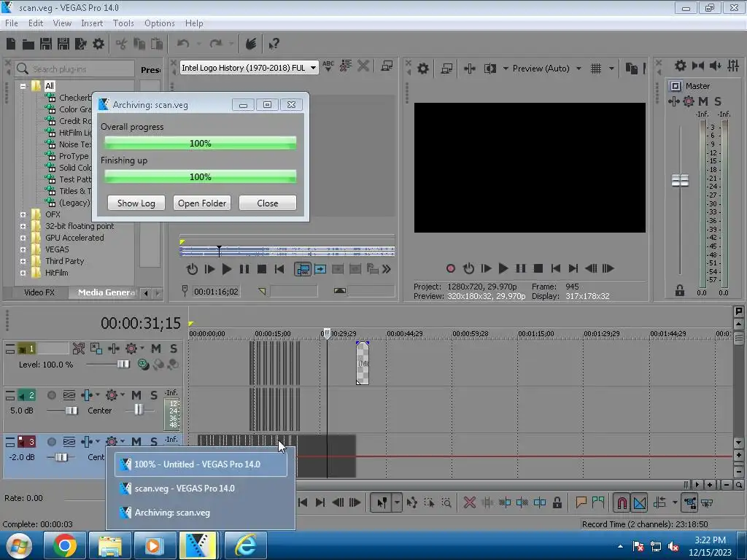This screenshot has height=560, width=747.
Task: Select 'Archiving: scan.veg' taskbar window entry
Action: click(201, 513)
